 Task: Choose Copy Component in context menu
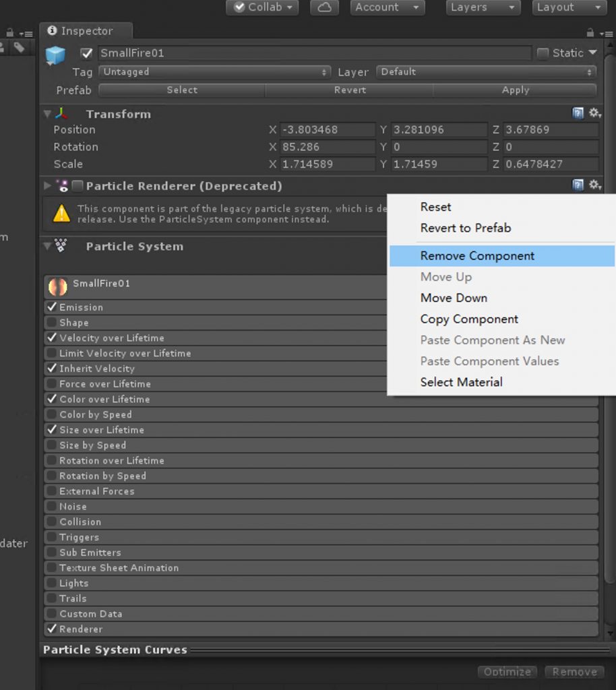tap(469, 319)
